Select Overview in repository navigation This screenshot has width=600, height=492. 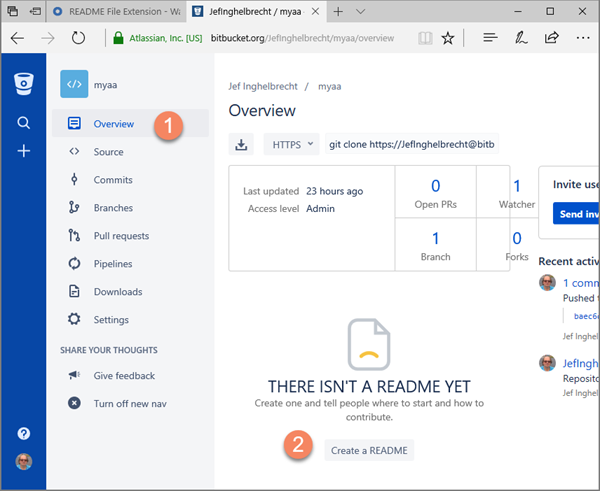pos(130,123)
